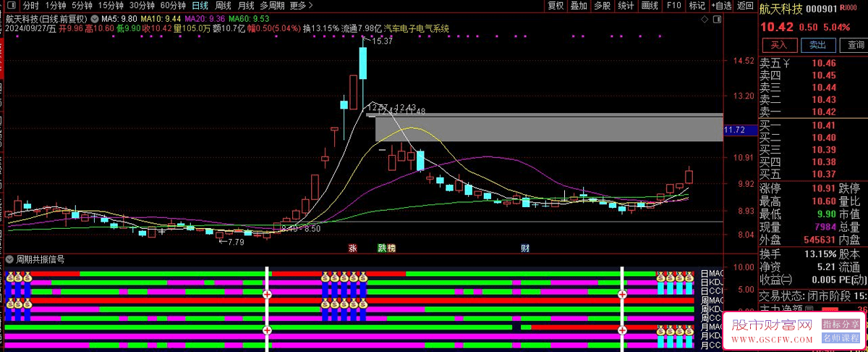Click the yellow MA10: 9.44 label

point(161,18)
